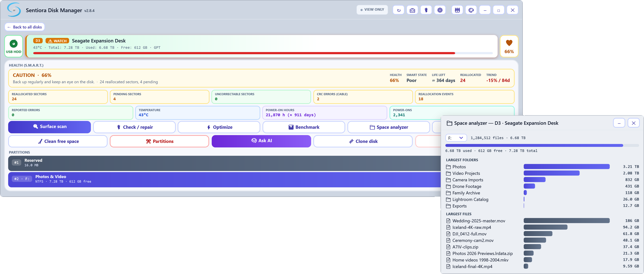Viewport: 644px width, 274px height.
Task: Go back to all disks
Action: (x=24, y=27)
